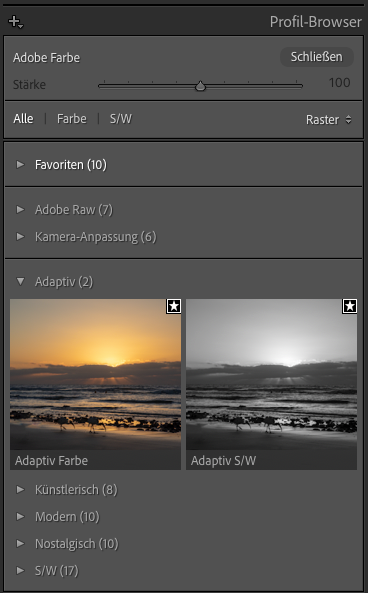
Task: Open the Raster view mode dropdown
Action: 329,120
